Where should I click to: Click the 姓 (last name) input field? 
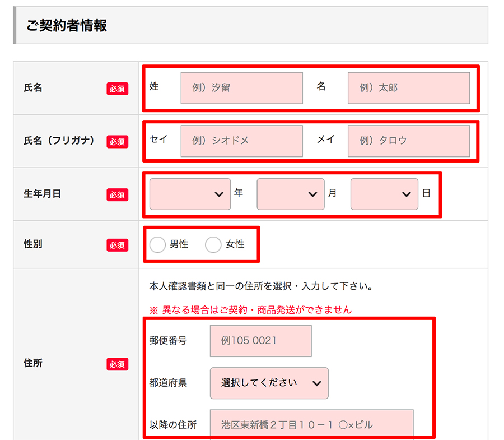coord(241,88)
